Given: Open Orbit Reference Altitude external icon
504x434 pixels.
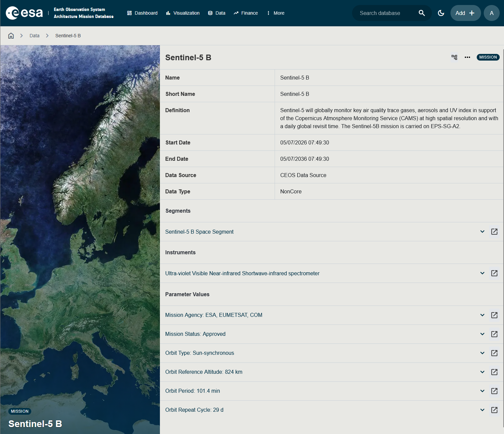Looking at the screenshot, I should (494, 372).
